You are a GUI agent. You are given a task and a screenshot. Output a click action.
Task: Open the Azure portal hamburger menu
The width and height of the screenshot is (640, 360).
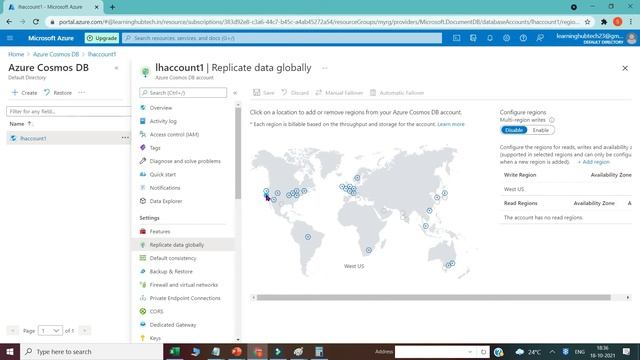[x=10, y=38]
